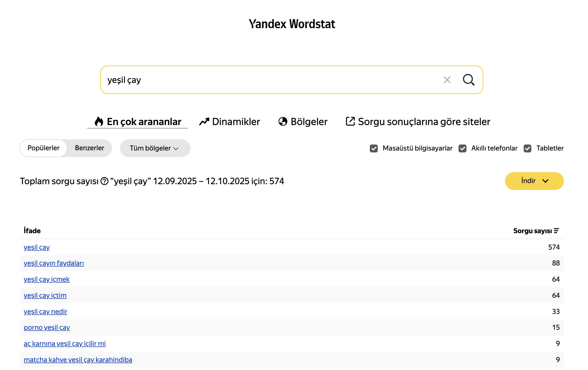The width and height of the screenshot is (588, 370).
Task: Clear the search field with X icon
Action: 447,80
